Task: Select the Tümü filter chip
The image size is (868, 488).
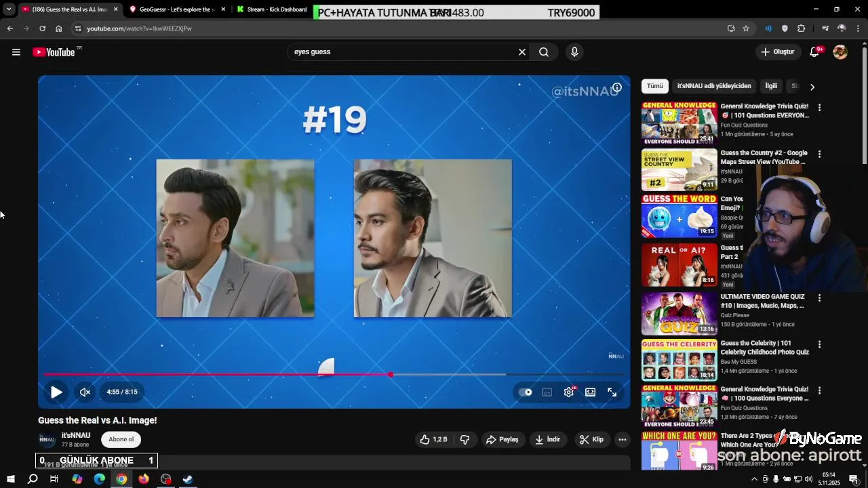Action: [654, 86]
